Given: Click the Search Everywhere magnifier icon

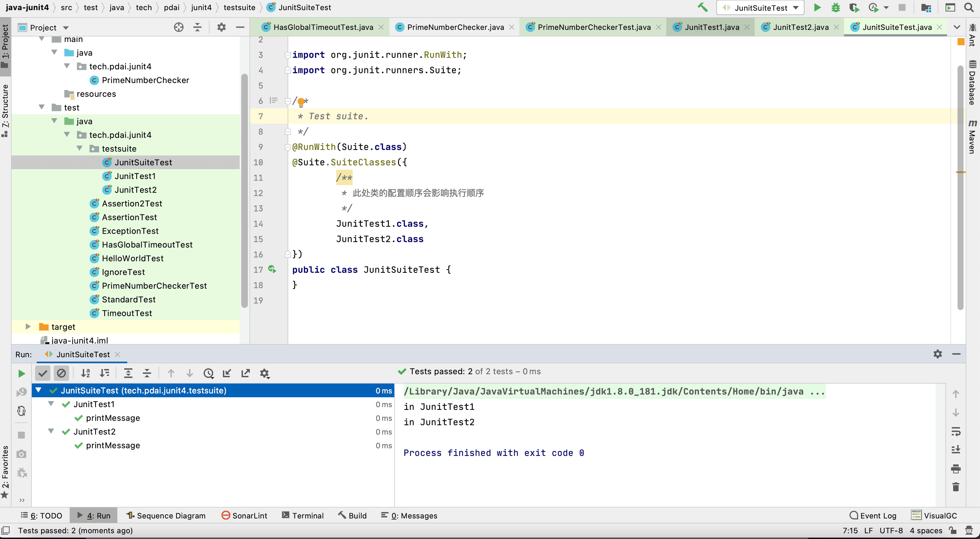Looking at the screenshot, I should 968,8.
